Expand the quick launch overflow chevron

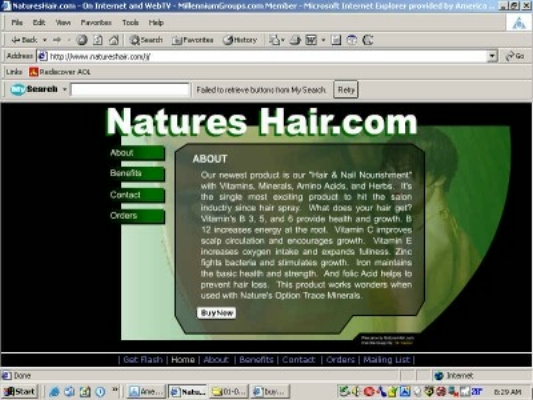click(x=115, y=389)
